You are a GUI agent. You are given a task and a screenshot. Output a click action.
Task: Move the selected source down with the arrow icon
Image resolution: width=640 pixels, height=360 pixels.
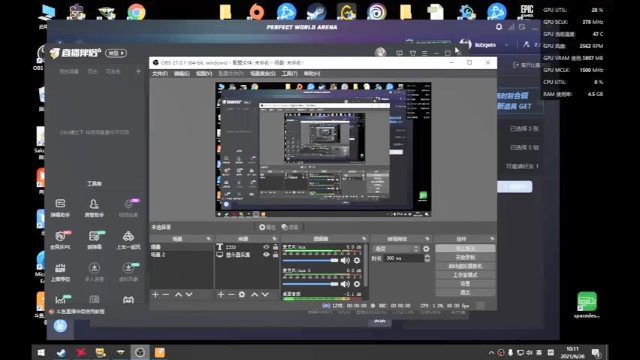point(265,294)
